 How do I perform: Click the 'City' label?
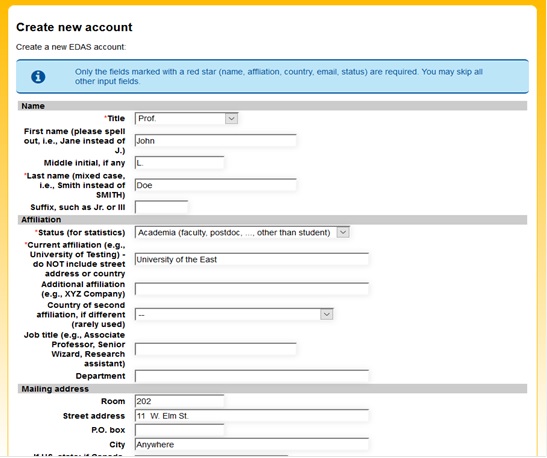coord(117,445)
